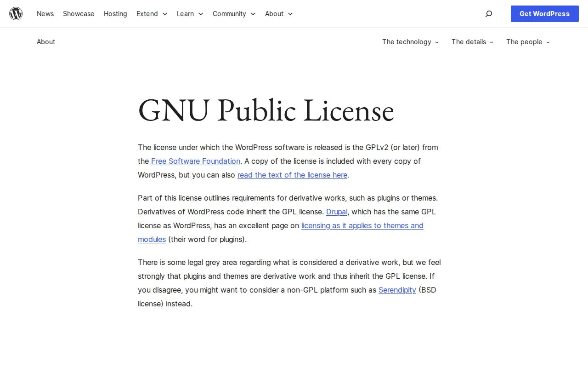The width and height of the screenshot is (588, 368).
Task: Open the News menu item
Action: point(45,14)
